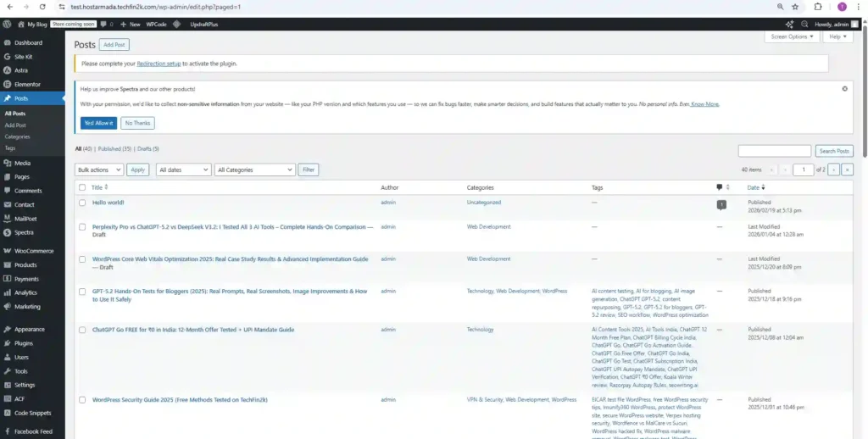This screenshot has height=439, width=868.
Task: Click the No Thanks button
Action: tap(137, 123)
